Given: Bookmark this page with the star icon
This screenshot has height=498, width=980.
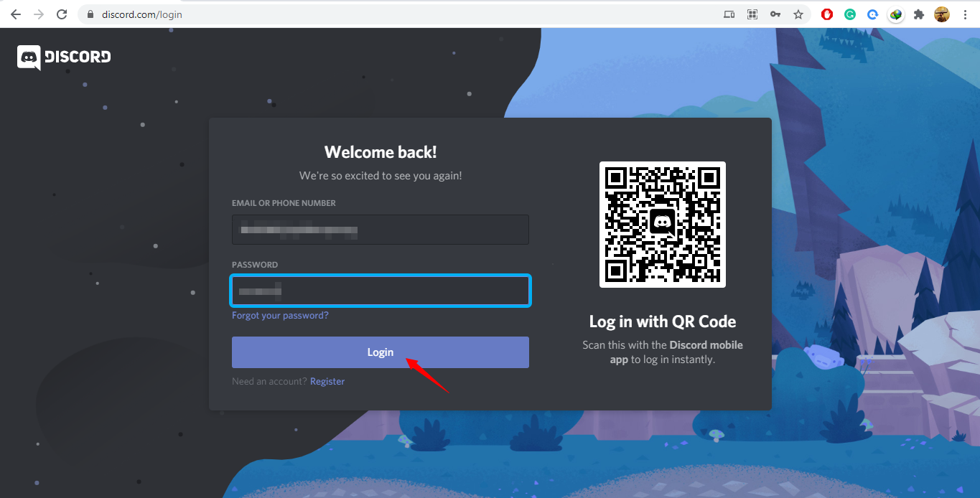Looking at the screenshot, I should click(x=798, y=14).
